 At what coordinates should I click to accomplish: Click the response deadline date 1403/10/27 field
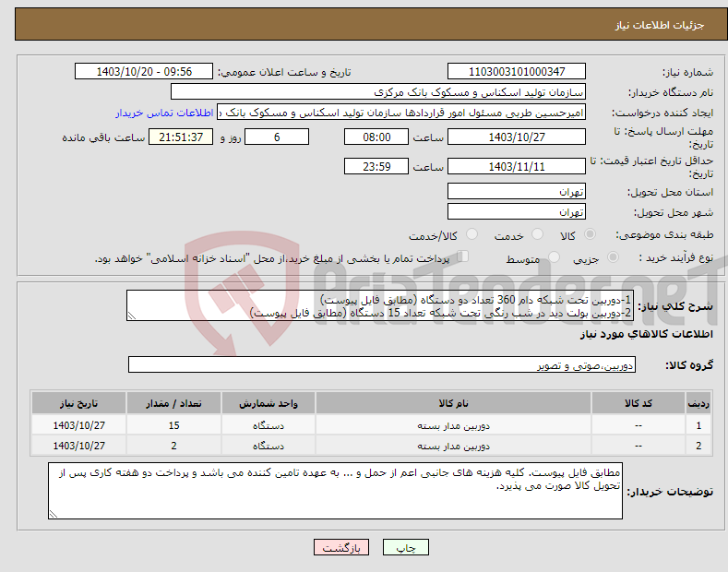click(x=517, y=137)
